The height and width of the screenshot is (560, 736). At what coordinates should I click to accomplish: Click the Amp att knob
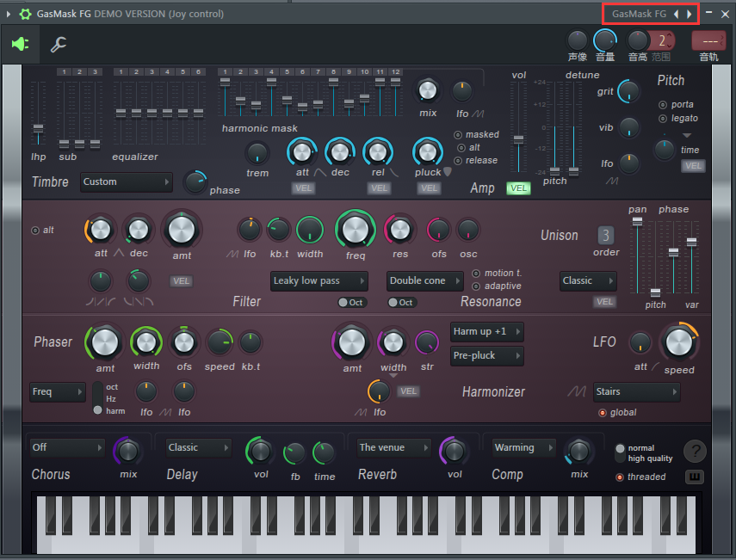(x=302, y=152)
